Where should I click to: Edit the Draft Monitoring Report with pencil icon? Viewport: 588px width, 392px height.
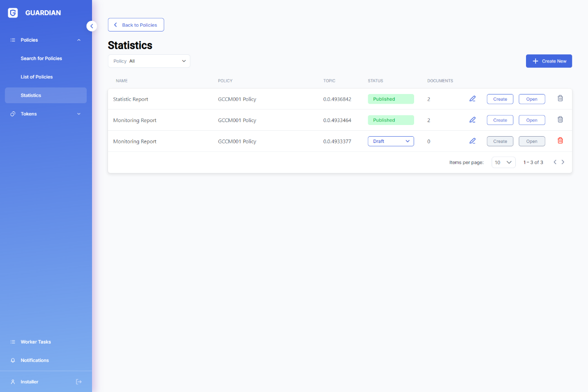pyautogui.click(x=472, y=141)
